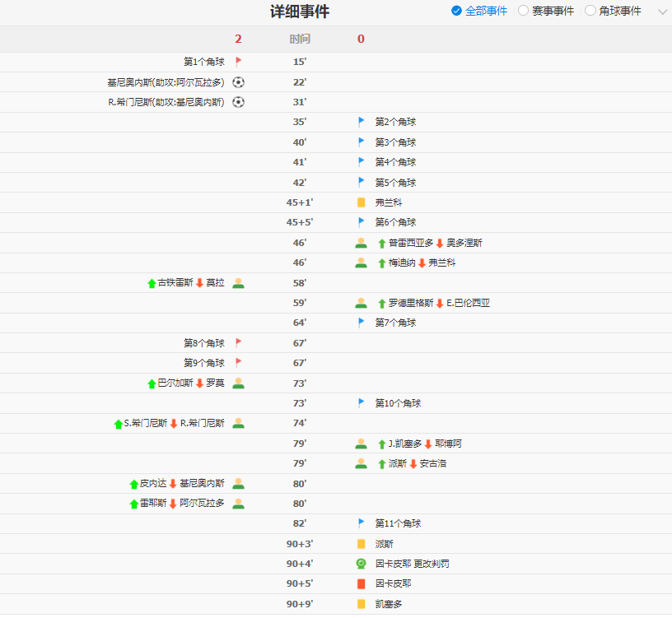Click the player name E.巴伦西亚
Image resolution: width=672 pixels, height=618 pixels.
tap(468, 303)
